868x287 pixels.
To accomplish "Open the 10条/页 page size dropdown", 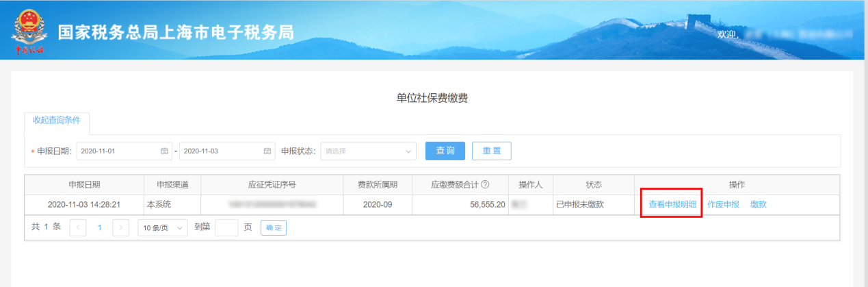I will click(x=163, y=228).
